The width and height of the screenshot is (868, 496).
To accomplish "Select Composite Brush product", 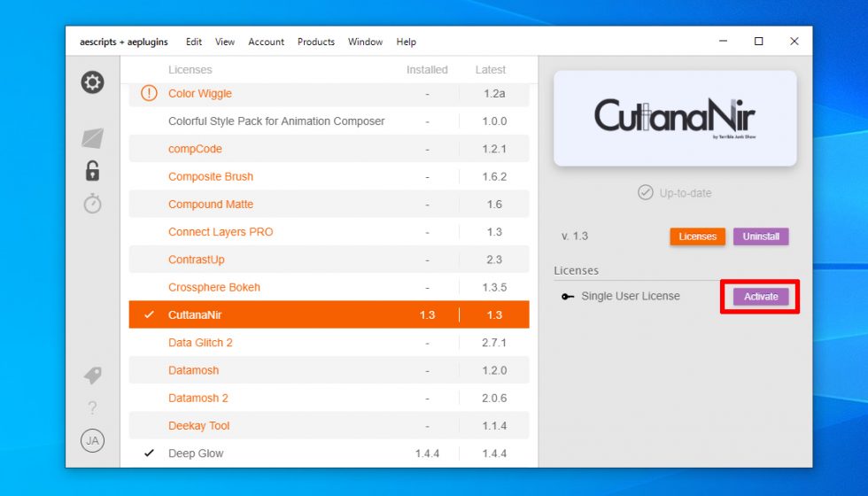I will pos(329,176).
